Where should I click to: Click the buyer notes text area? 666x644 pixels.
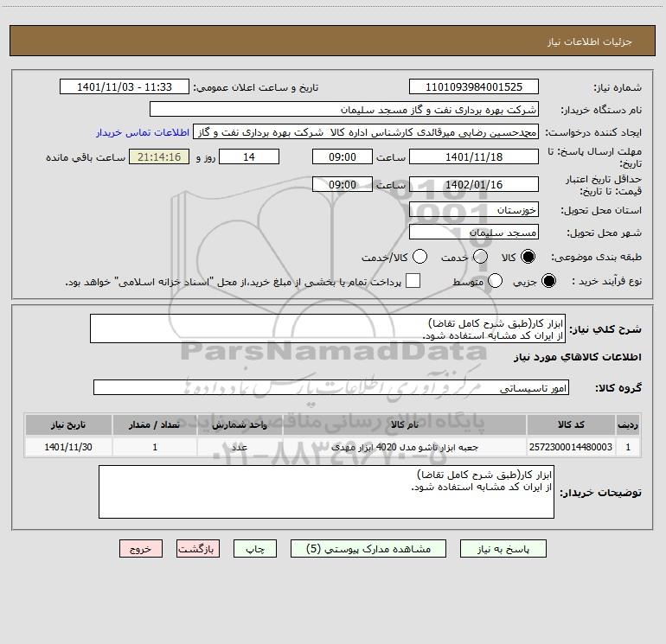tap(326, 492)
